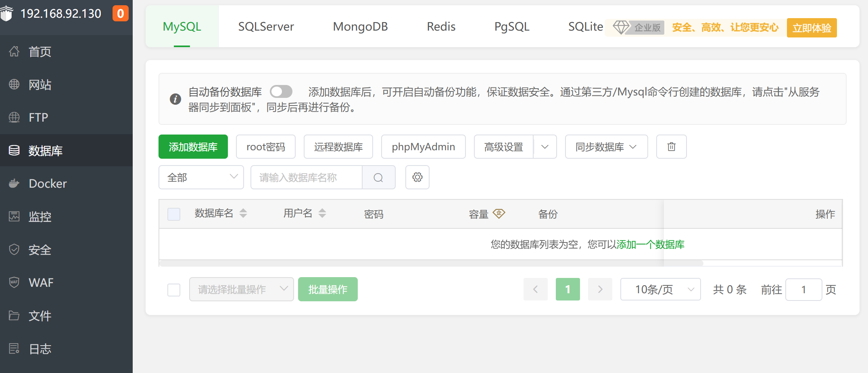
Task: Check the select-all checkbox in table header
Action: (174, 214)
